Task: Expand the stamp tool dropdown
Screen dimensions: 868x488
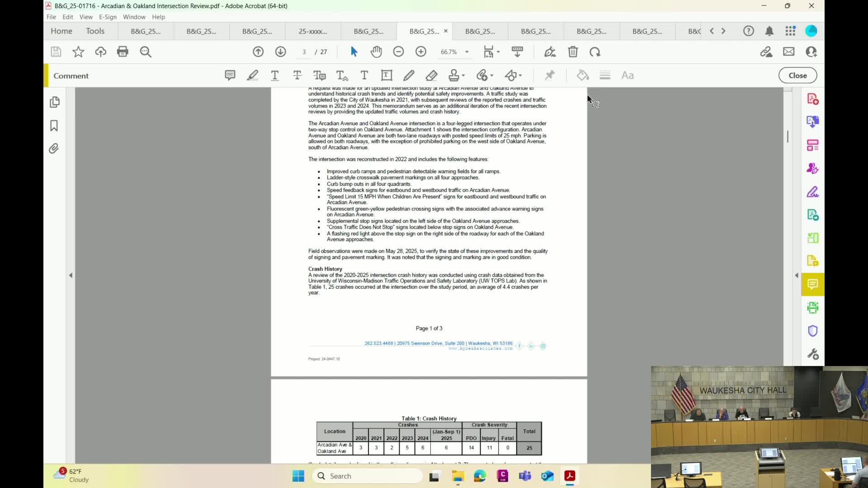Action: 463,75
